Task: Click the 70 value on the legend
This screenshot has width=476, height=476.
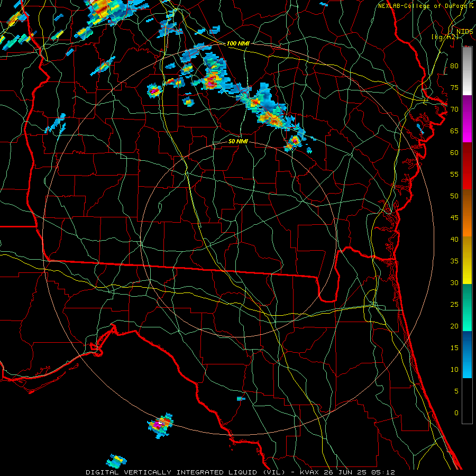Action: pos(454,109)
